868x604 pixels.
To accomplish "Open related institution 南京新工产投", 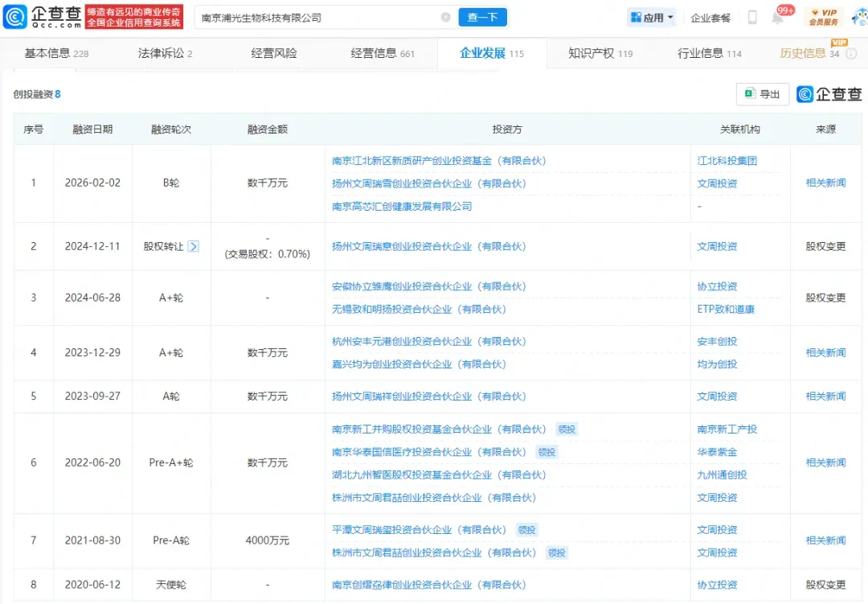I will click(x=727, y=429).
